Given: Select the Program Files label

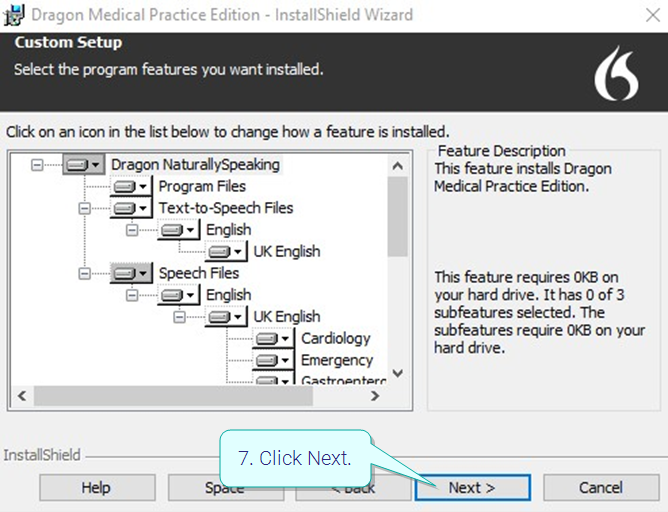Looking at the screenshot, I should click(x=202, y=186).
